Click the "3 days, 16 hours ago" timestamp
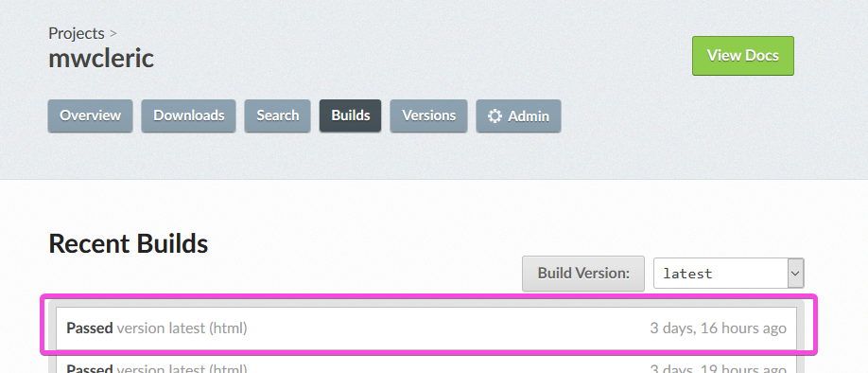 click(x=718, y=329)
